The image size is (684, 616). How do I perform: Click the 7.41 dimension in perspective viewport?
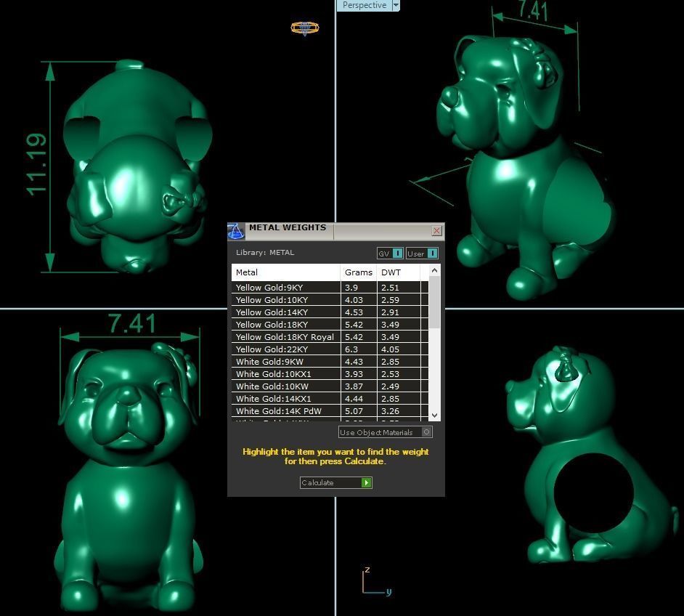click(x=533, y=10)
